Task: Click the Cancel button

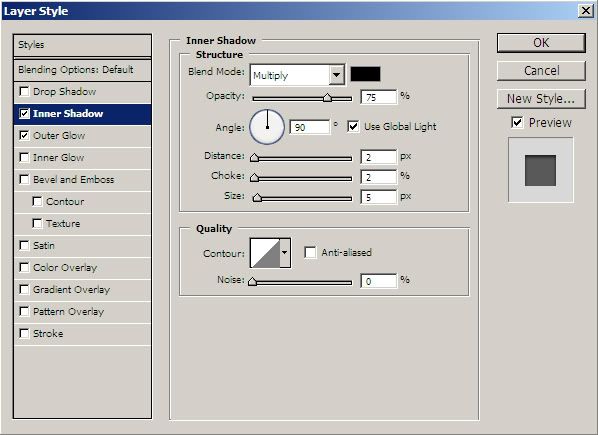Action: 541,71
